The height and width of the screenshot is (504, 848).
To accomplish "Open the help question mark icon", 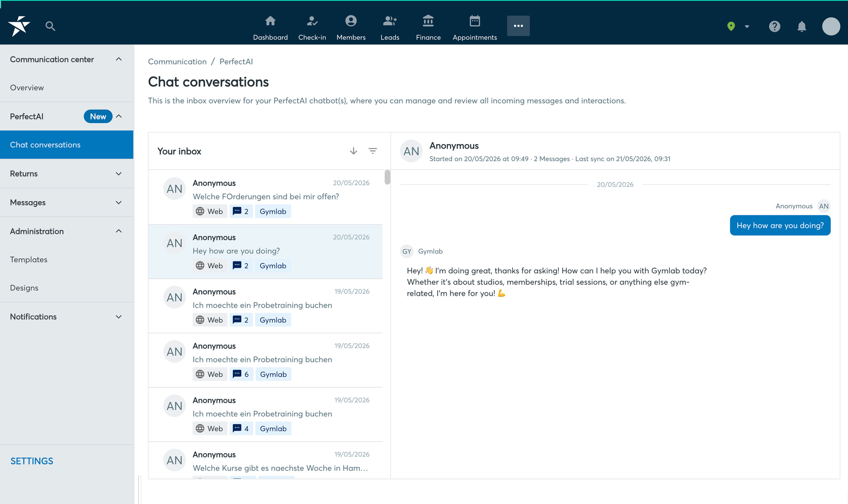I will 774,26.
